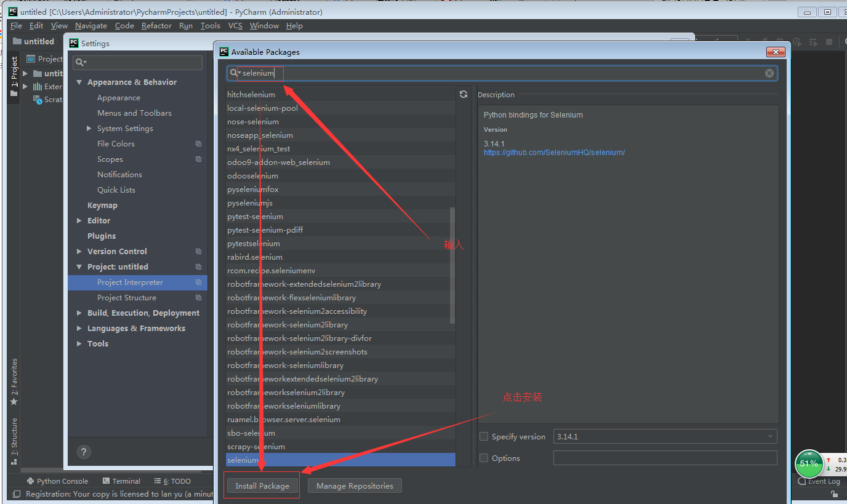Open the Notifications settings page
The image size is (847, 504).
coord(119,175)
